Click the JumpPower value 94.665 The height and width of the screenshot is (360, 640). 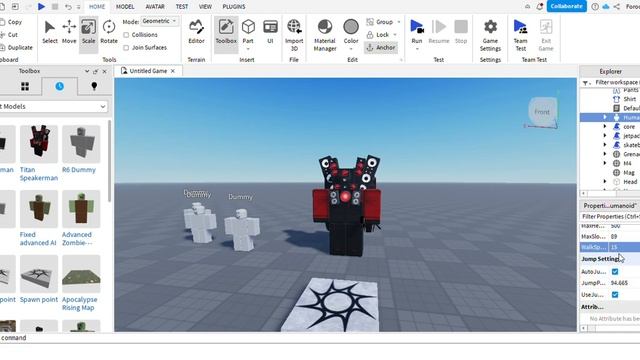620,283
